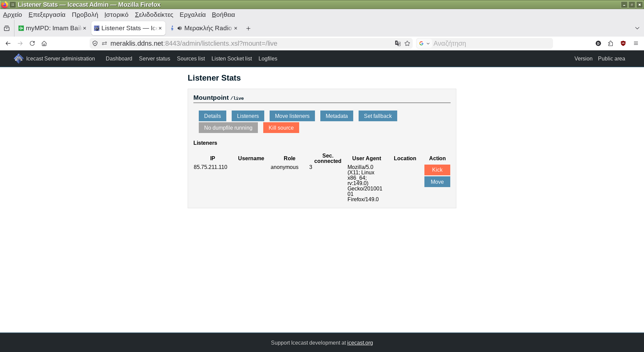Kick the listener 85.75.211.110

(437, 170)
